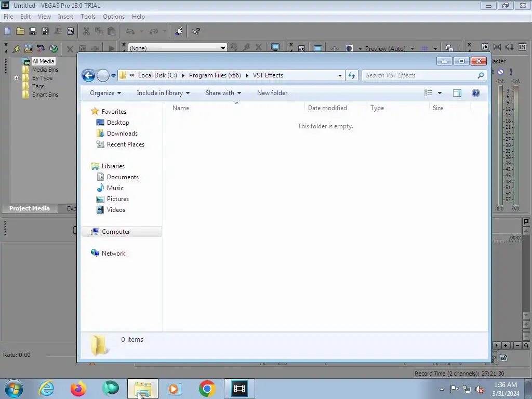This screenshot has width=532, height=399.
Task: Toggle Downmix Output in the Master bus
Action: pyautogui.click(x=497, y=47)
